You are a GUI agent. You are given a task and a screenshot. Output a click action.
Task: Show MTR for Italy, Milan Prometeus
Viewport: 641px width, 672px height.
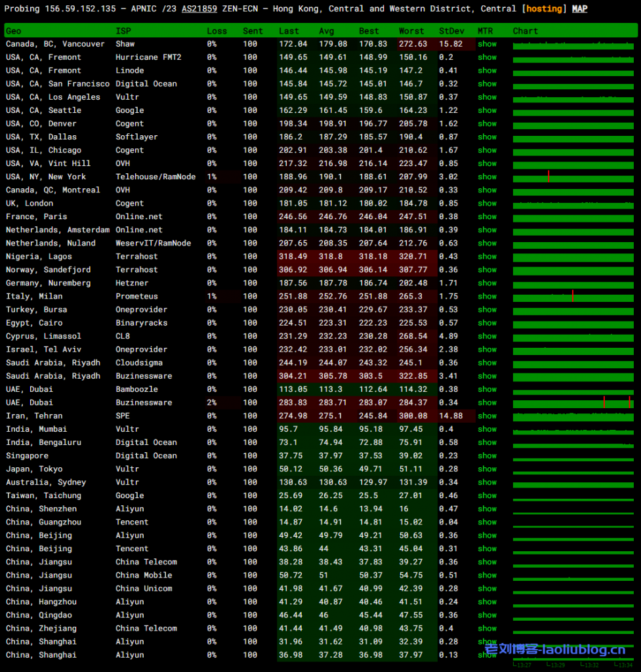487,296
